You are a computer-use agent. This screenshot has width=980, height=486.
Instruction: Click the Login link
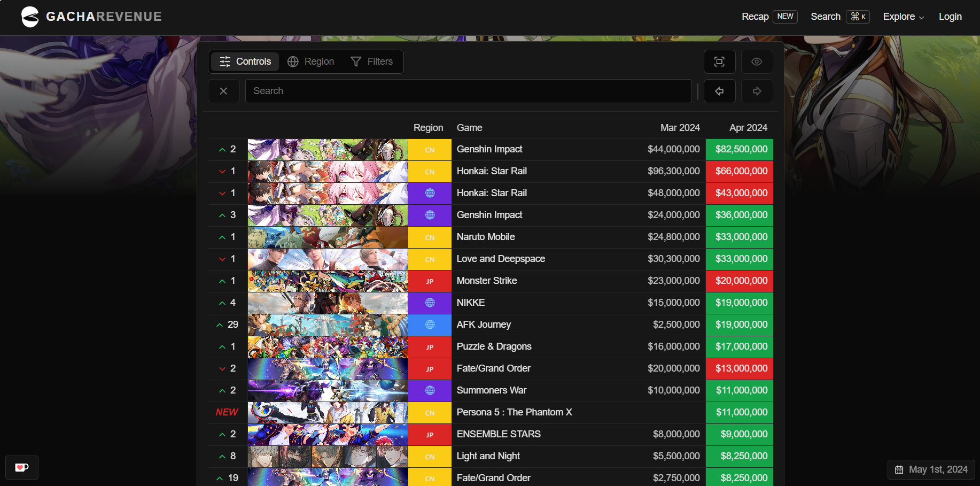click(x=950, y=17)
